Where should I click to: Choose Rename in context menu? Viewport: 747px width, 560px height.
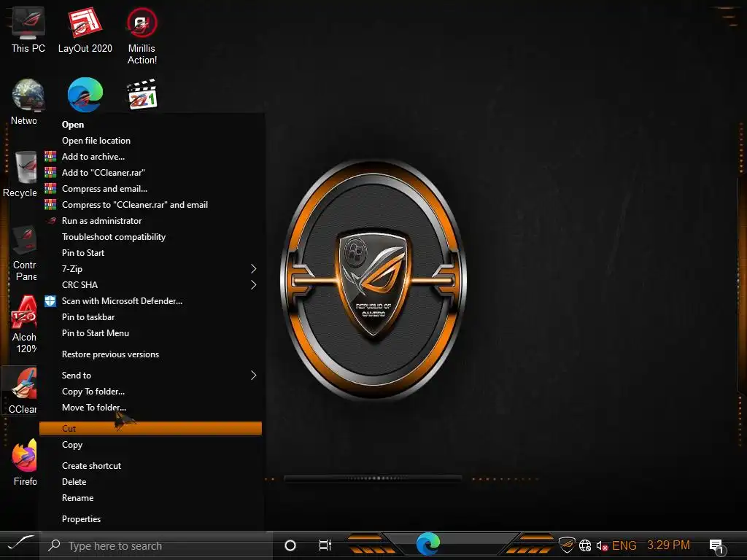(x=150, y=498)
